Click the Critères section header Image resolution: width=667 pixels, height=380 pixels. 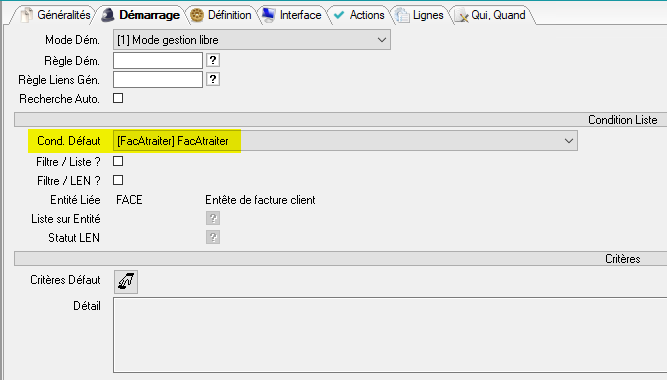(x=340, y=259)
